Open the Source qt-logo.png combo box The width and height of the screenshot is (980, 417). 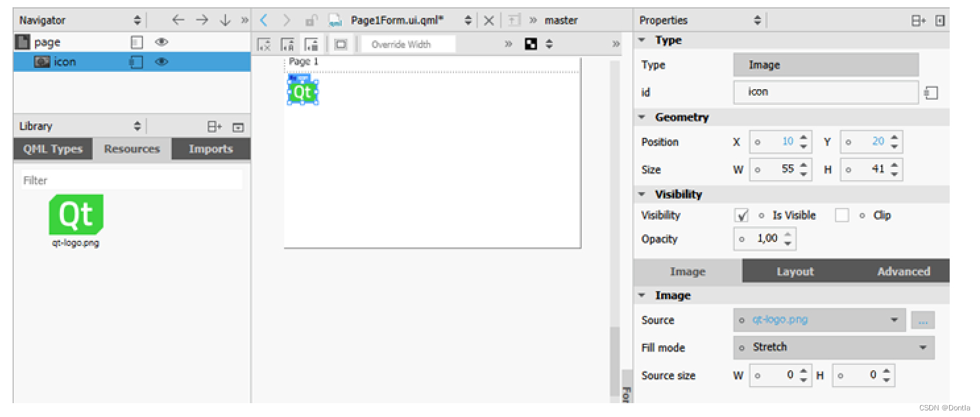point(819,320)
